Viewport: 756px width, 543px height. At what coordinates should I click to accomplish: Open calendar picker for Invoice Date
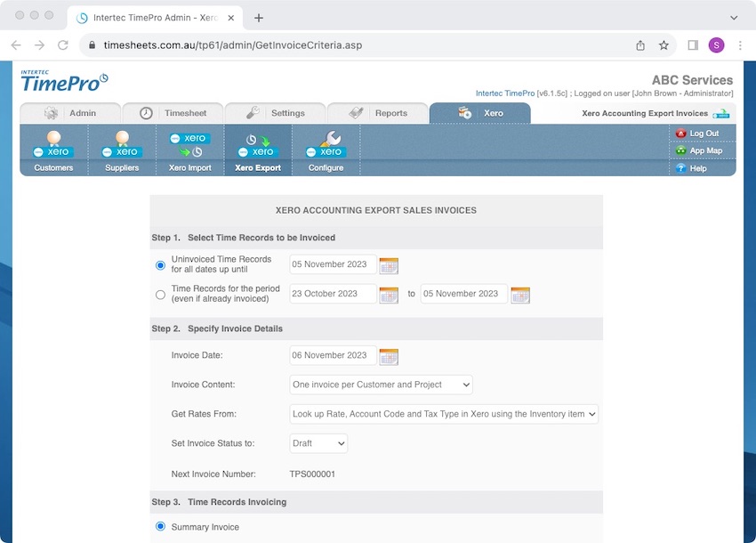[x=389, y=357]
